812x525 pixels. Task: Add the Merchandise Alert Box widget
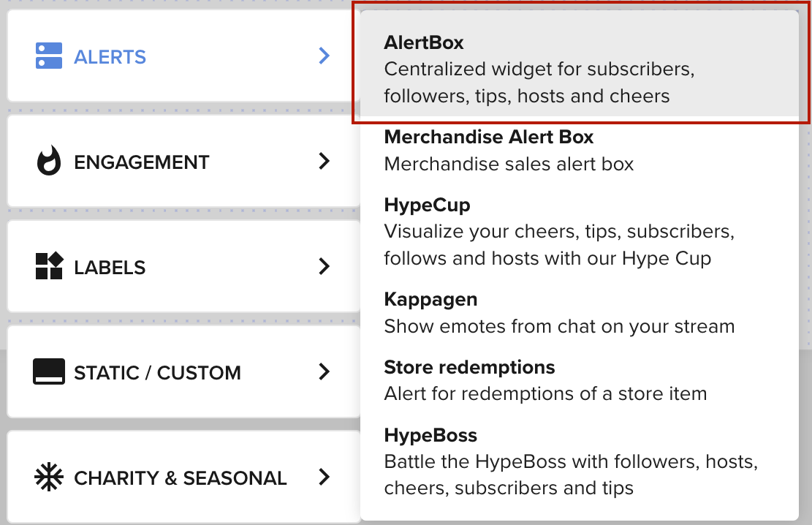tap(488, 137)
